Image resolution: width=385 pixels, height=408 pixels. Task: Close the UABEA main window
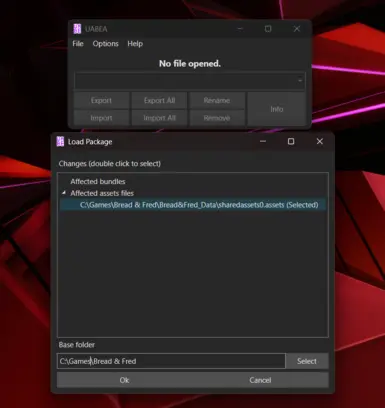(x=297, y=29)
